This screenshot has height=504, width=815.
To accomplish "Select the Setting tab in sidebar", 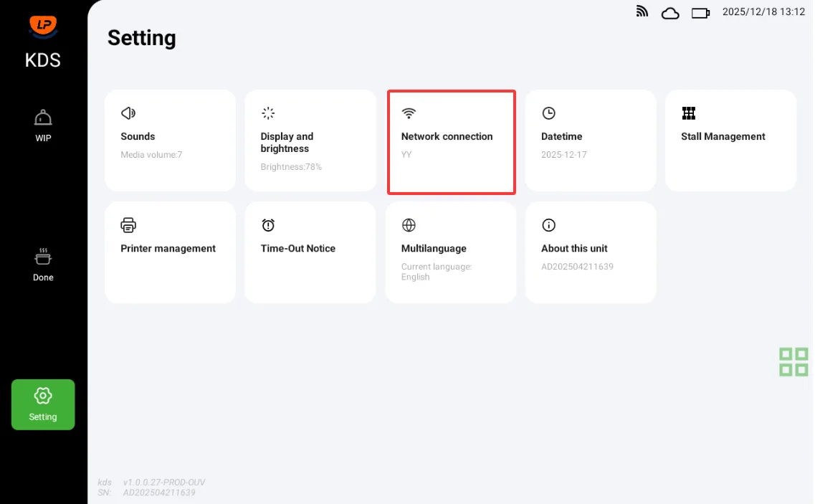I will coord(43,404).
